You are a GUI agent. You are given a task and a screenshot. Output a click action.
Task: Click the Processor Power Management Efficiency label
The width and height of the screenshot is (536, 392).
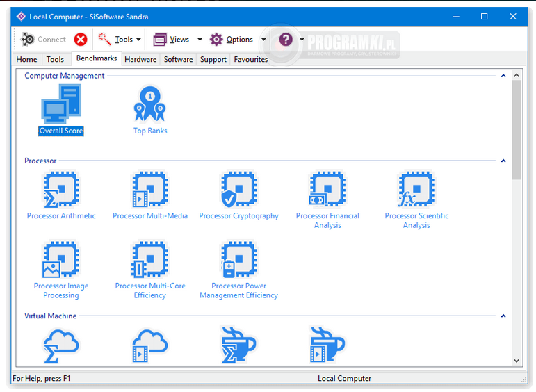(x=238, y=291)
